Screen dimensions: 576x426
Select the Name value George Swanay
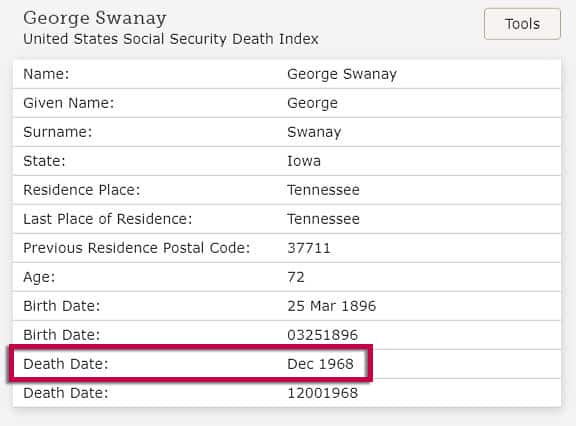pyautogui.click(x=342, y=74)
